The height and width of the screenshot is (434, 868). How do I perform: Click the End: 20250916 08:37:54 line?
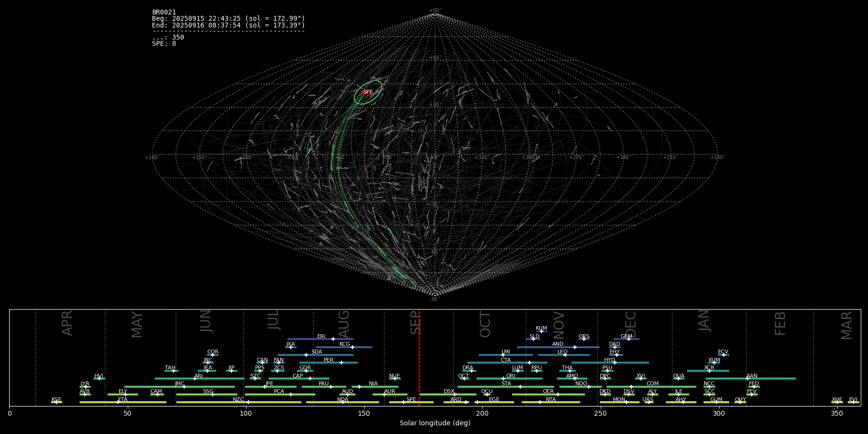(x=229, y=25)
